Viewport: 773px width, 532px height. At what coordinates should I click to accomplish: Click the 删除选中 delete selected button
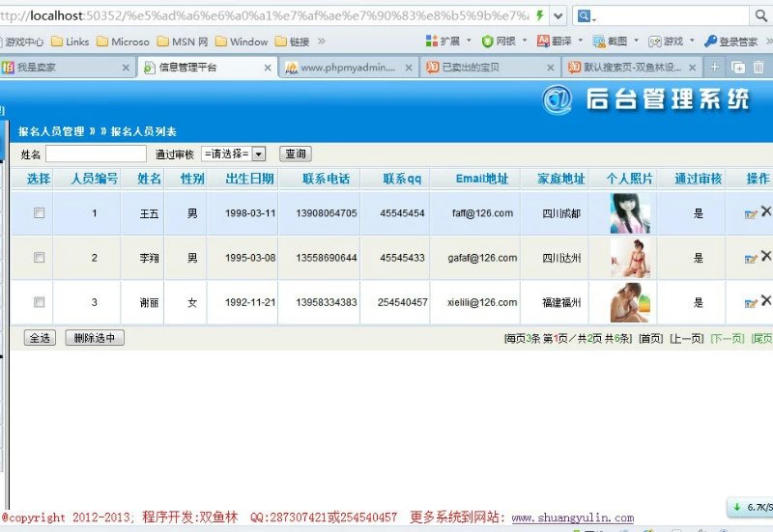[95, 338]
